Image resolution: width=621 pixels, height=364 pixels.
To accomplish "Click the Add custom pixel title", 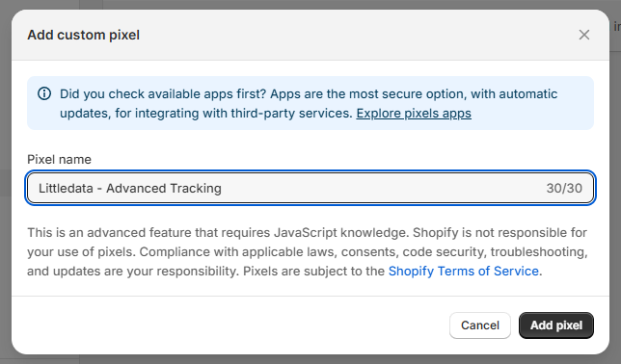I will click(x=83, y=35).
